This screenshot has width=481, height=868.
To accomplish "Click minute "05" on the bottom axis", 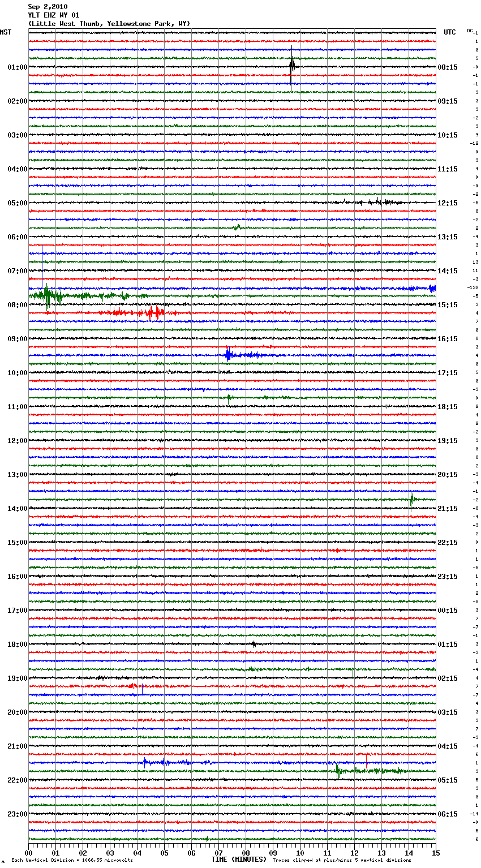I will [x=164, y=853].
